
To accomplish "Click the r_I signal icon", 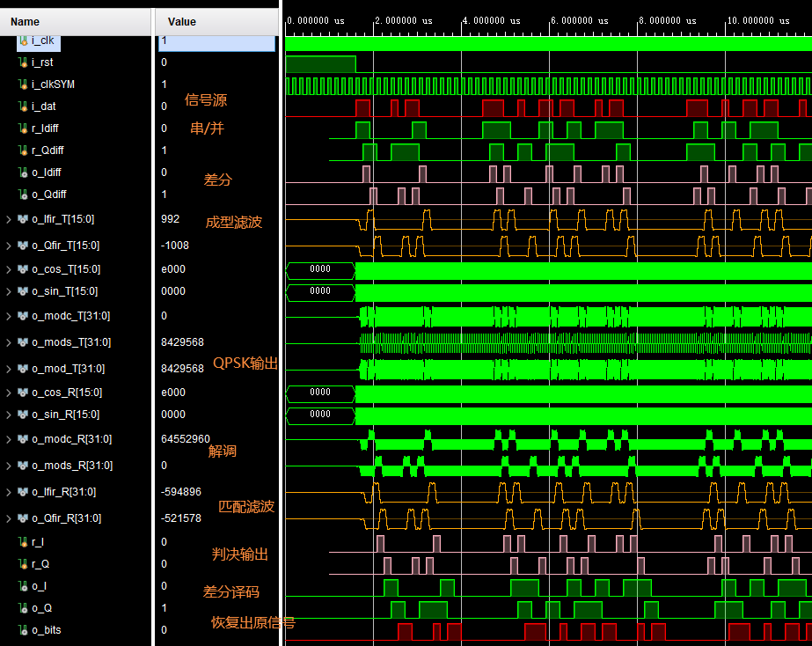I will (x=23, y=542).
